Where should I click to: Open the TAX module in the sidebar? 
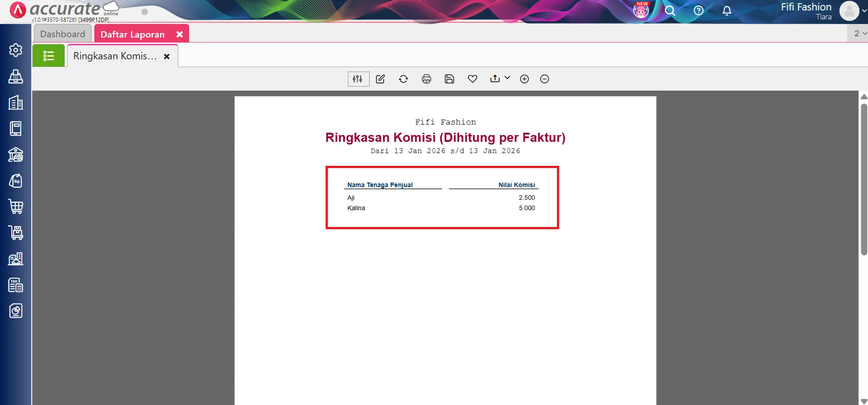pyautogui.click(x=16, y=285)
